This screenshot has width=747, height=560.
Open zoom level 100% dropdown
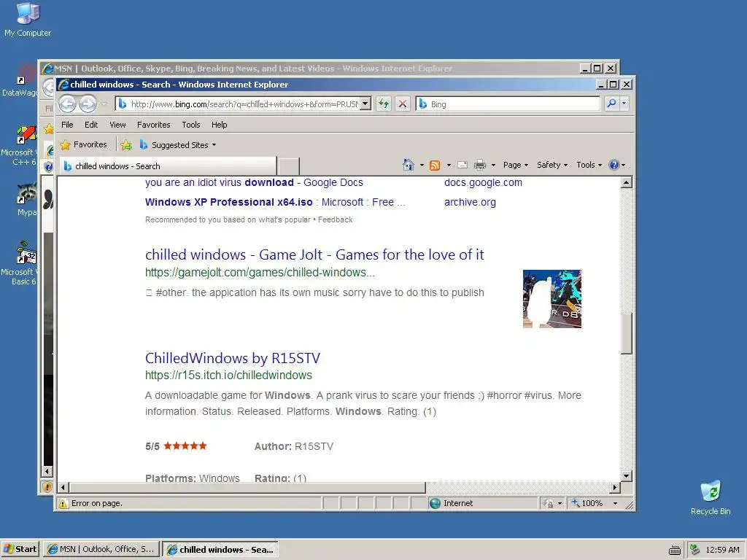615,503
